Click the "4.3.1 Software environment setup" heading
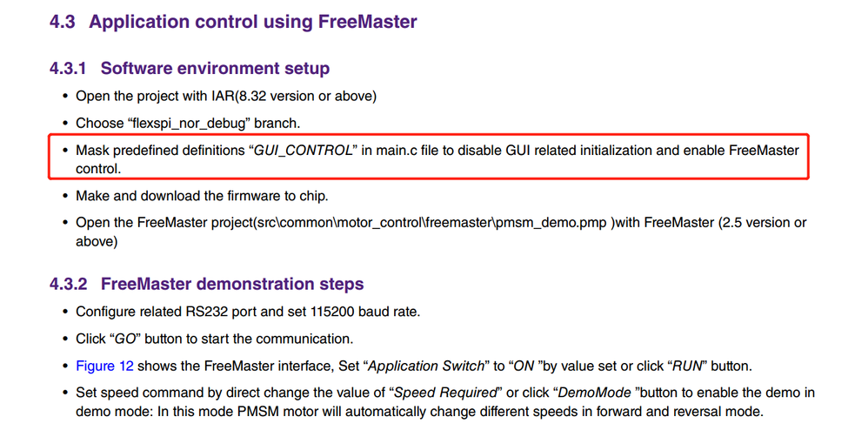This screenshot has height=437, width=868. pos(215,68)
